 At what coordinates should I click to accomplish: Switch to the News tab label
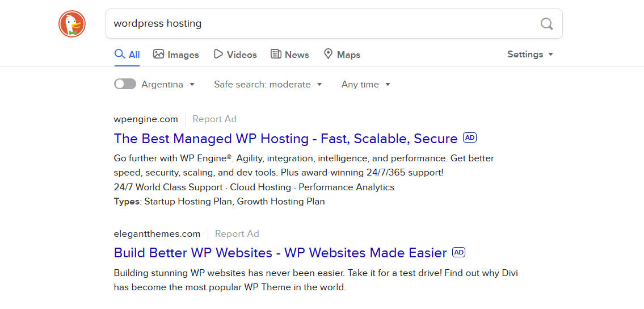[x=297, y=55]
